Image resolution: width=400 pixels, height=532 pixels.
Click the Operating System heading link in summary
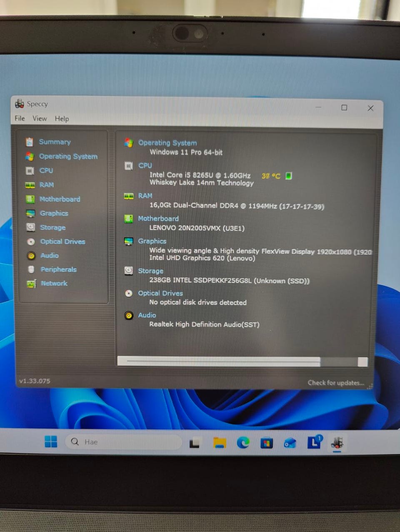coord(167,143)
